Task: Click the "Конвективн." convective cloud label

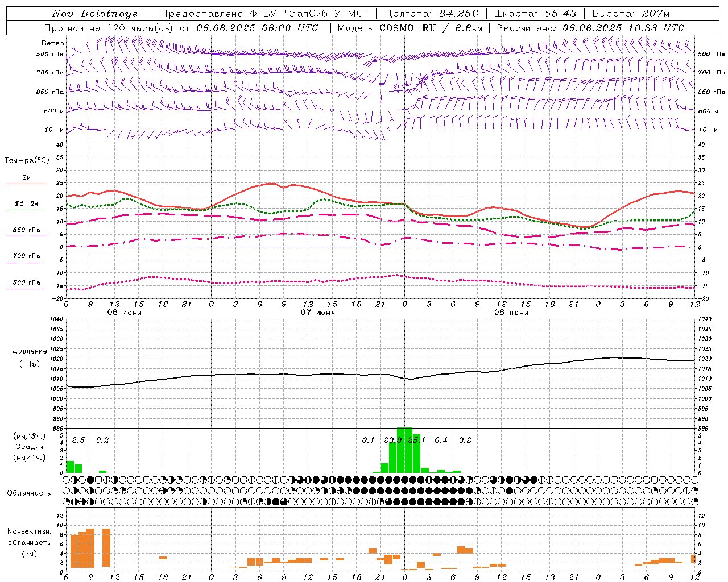Action: point(30,531)
